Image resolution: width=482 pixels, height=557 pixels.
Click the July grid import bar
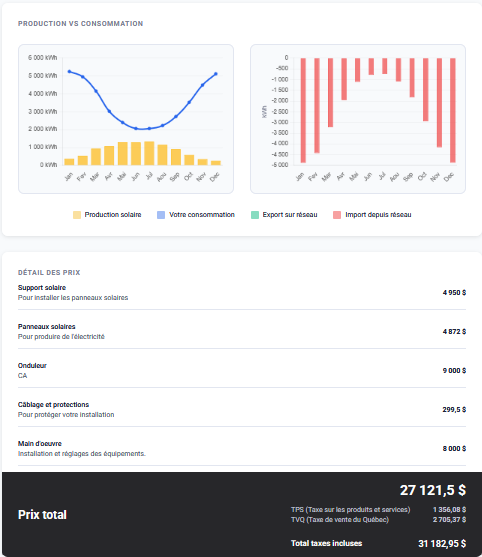tap(385, 66)
